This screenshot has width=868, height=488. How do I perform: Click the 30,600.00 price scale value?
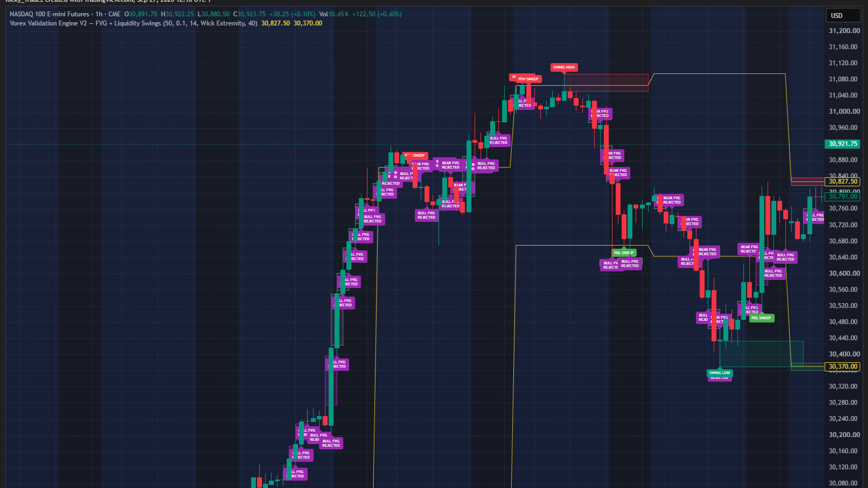pyautogui.click(x=844, y=273)
